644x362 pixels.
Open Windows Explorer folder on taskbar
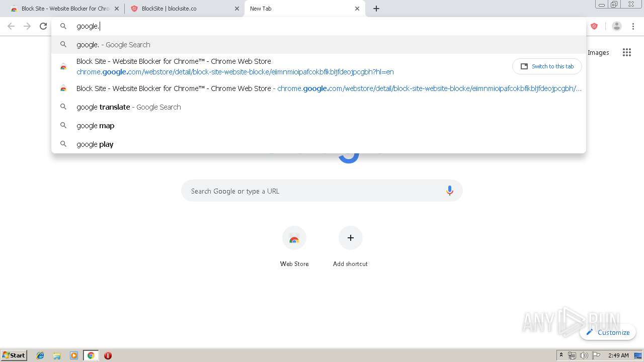[x=57, y=355]
